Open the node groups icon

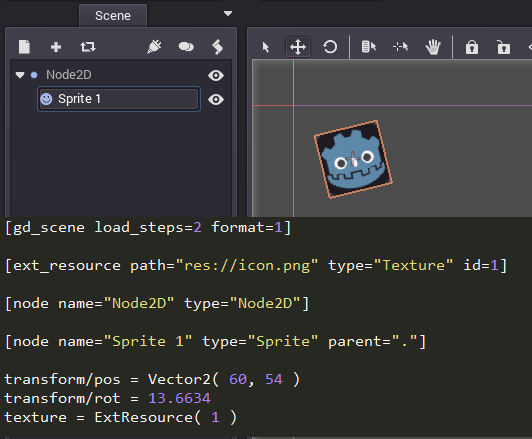click(x=186, y=47)
